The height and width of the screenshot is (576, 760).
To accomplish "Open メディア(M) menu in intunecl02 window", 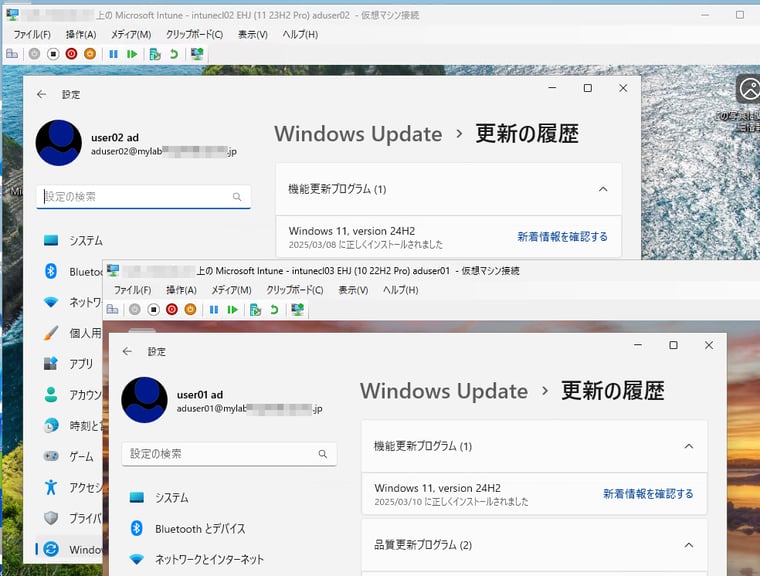I will click(131, 34).
